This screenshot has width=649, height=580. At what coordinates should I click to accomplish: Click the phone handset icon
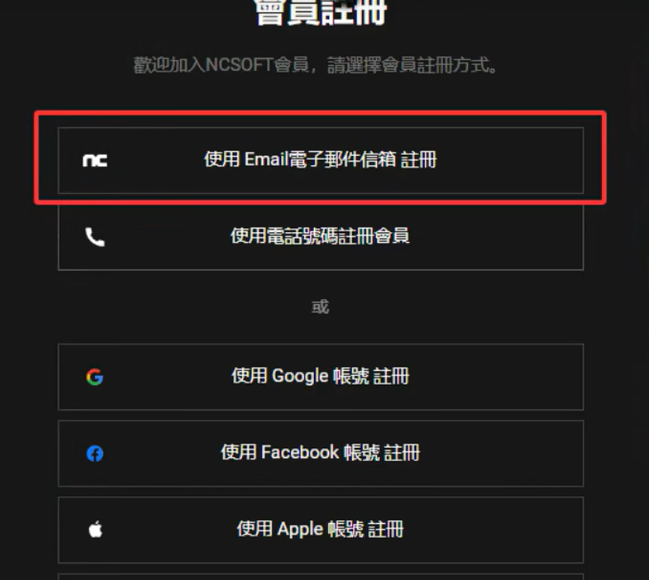tap(95, 237)
